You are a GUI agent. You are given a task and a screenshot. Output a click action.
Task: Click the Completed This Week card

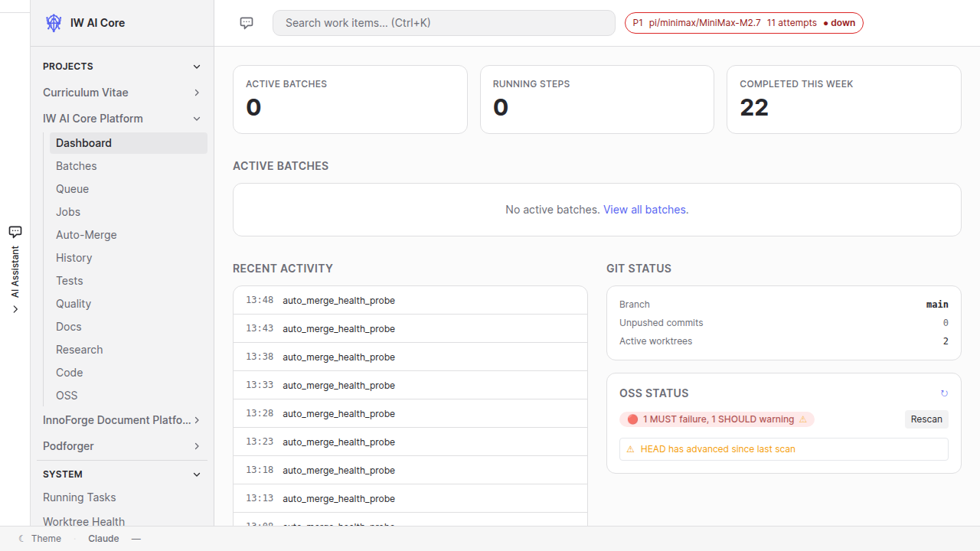coord(844,99)
